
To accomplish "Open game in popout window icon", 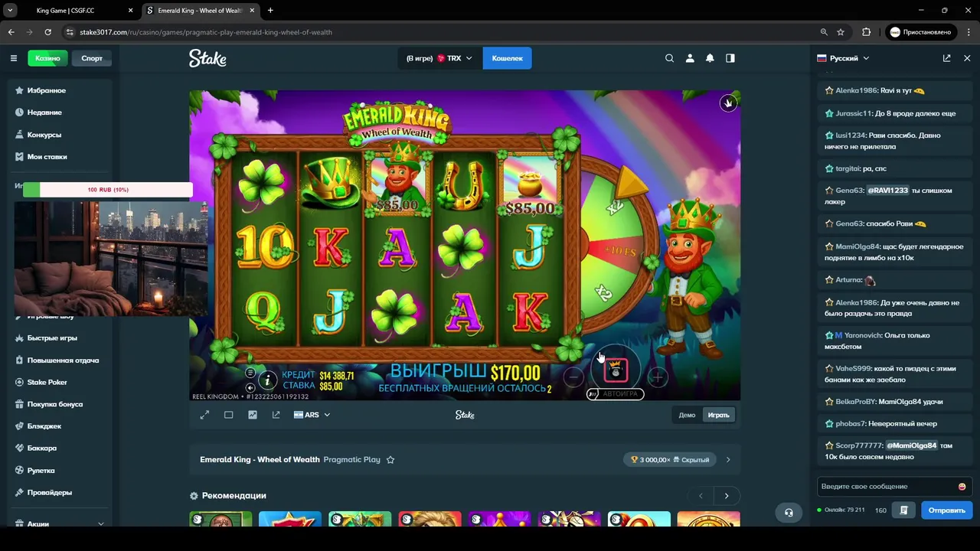I will coord(276,415).
